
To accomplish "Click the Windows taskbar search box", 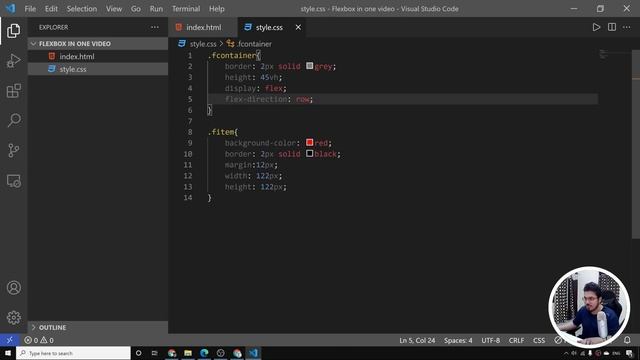I will pos(73,353).
